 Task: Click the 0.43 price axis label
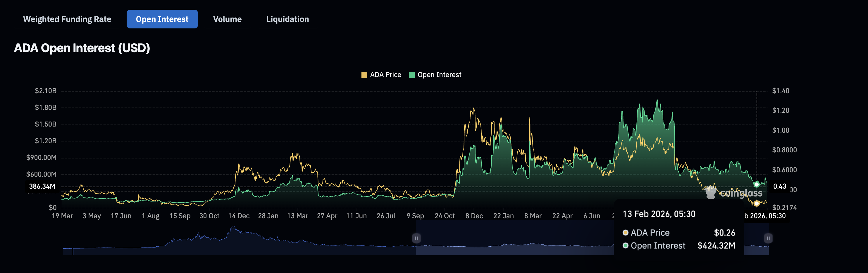pyautogui.click(x=780, y=186)
